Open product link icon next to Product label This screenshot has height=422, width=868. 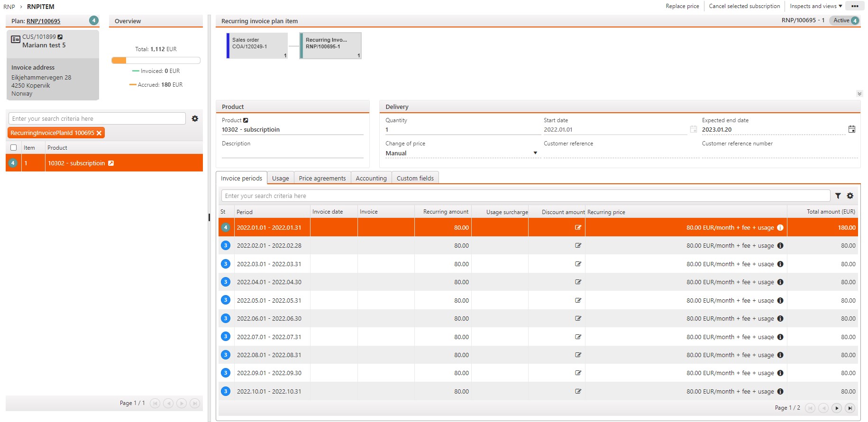[246, 120]
